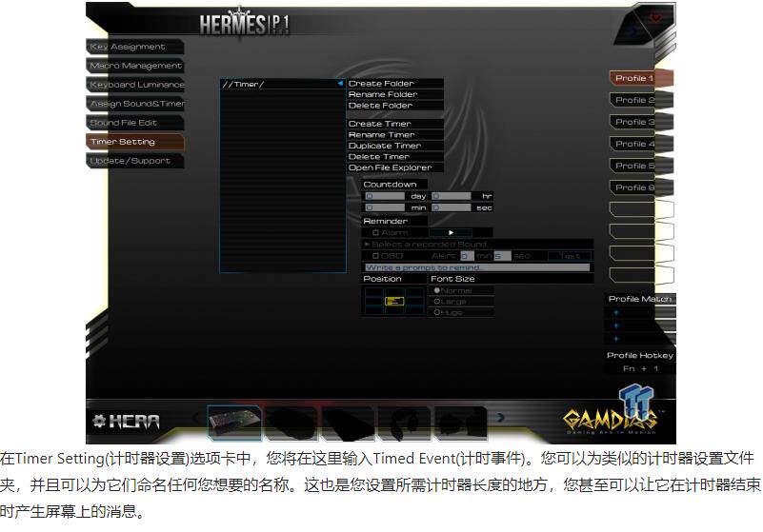Expand the Select a recorded Sound list
Viewport: 763px width, 532px height.
368,245
